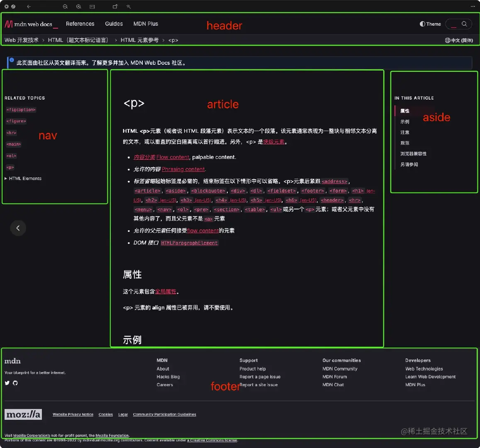The height and width of the screenshot is (448, 480).
Task: Open the three-dot more options menu
Action: (x=473, y=6)
